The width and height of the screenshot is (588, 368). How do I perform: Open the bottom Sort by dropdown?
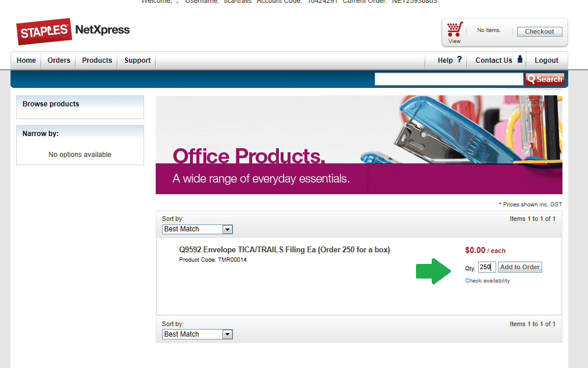[197, 334]
